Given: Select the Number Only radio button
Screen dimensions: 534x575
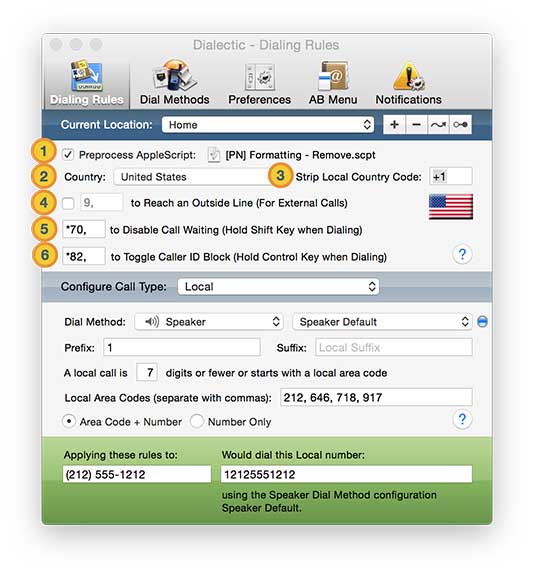Looking at the screenshot, I should [x=197, y=421].
